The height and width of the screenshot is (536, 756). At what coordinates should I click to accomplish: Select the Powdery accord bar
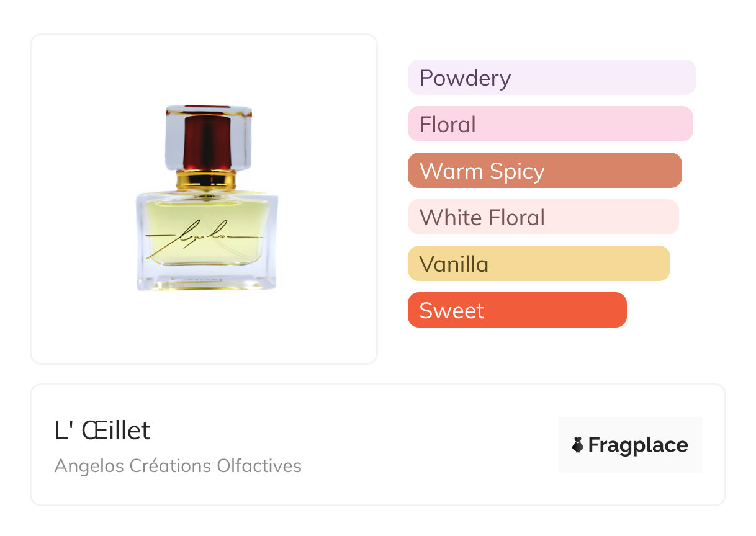point(551,78)
